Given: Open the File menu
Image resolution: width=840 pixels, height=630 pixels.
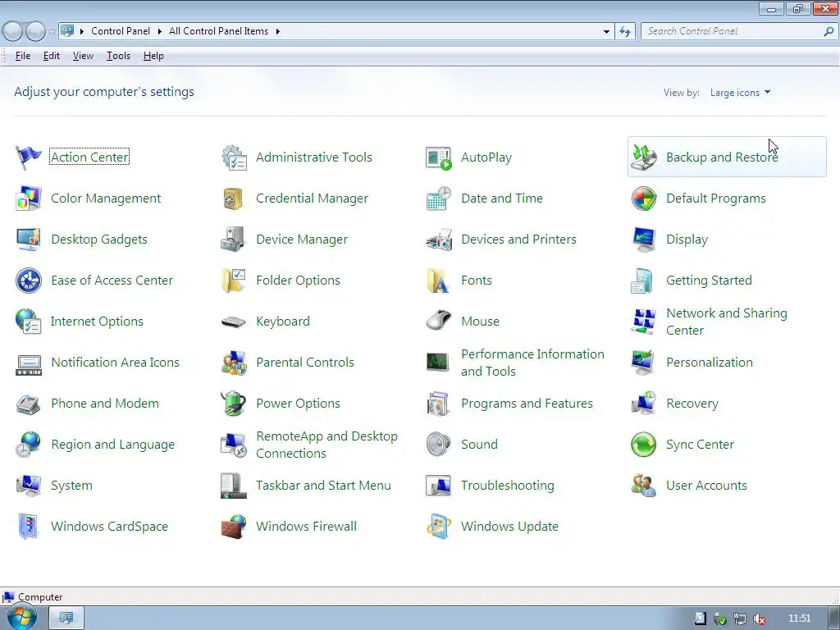Looking at the screenshot, I should [x=22, y=56].
